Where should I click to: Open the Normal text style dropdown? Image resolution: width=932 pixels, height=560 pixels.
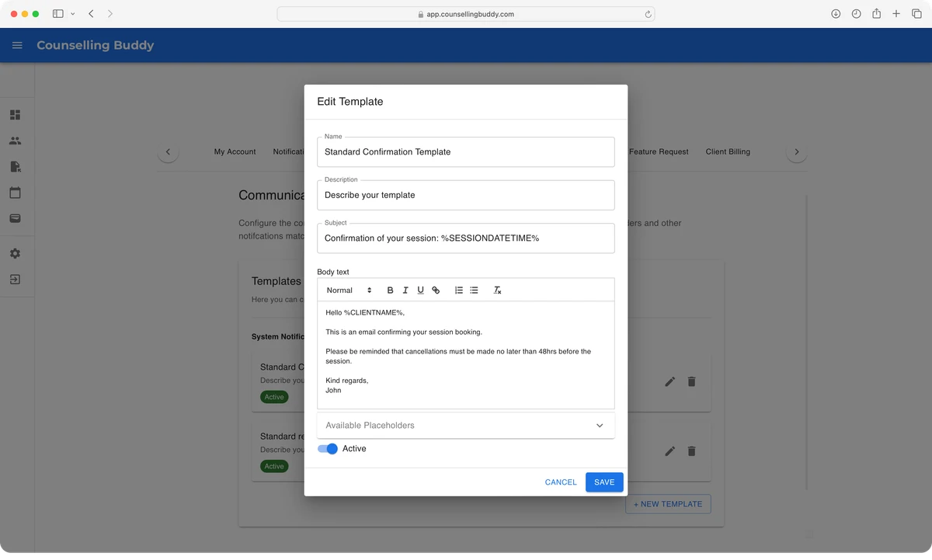point(349,290)
